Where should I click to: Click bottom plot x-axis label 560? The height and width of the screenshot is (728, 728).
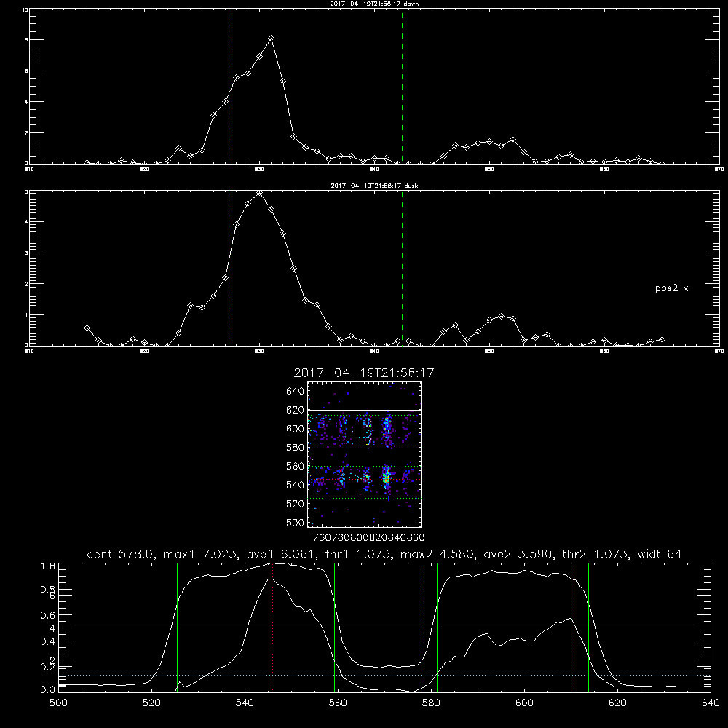[338, 703]
